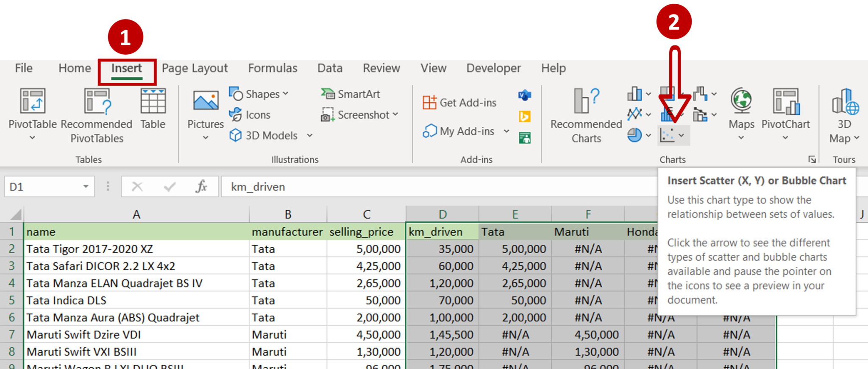This screenshot has height=369, width=868.
Task: Open the Help tab
Action: (x=554, y=68)
